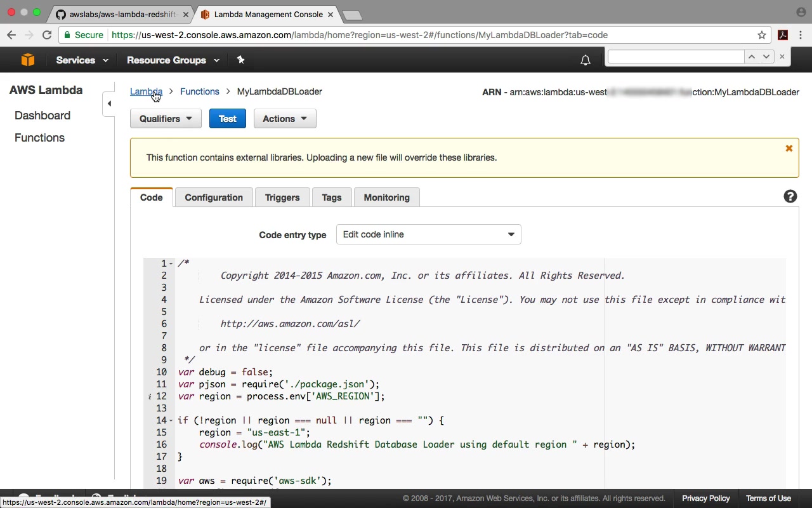Screen dimensions: 812x508
Task: Click the pin shortcut icon in navbar
Action: coord(240,60)
